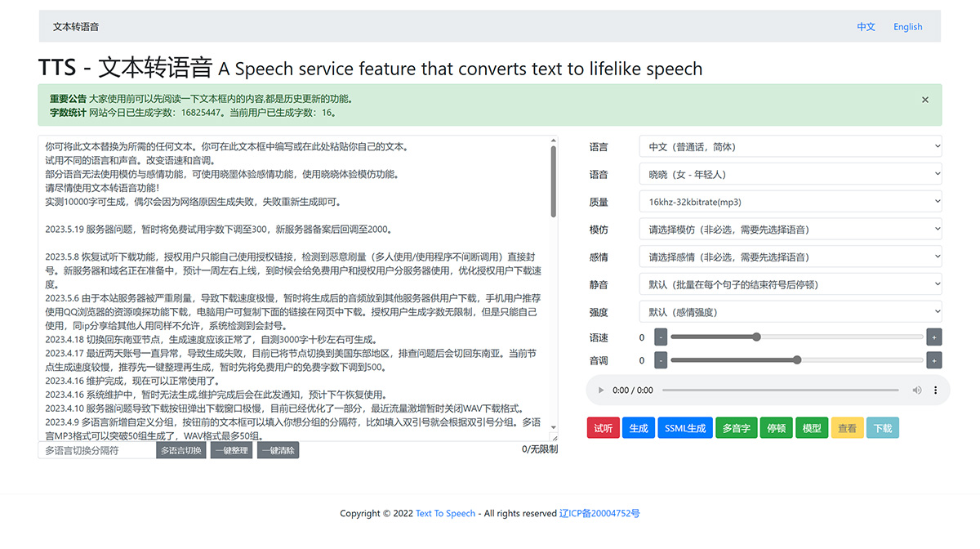Mute the audio player volume
The image size is (980, 549).
[917, 390]
